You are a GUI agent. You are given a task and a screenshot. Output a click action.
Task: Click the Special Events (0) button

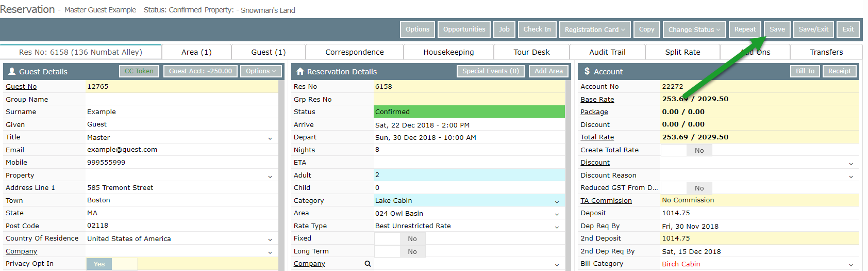(x=491, y=71)
